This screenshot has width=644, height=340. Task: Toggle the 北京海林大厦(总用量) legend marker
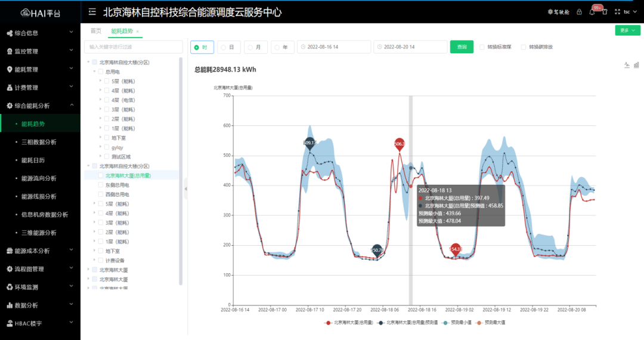328,323
